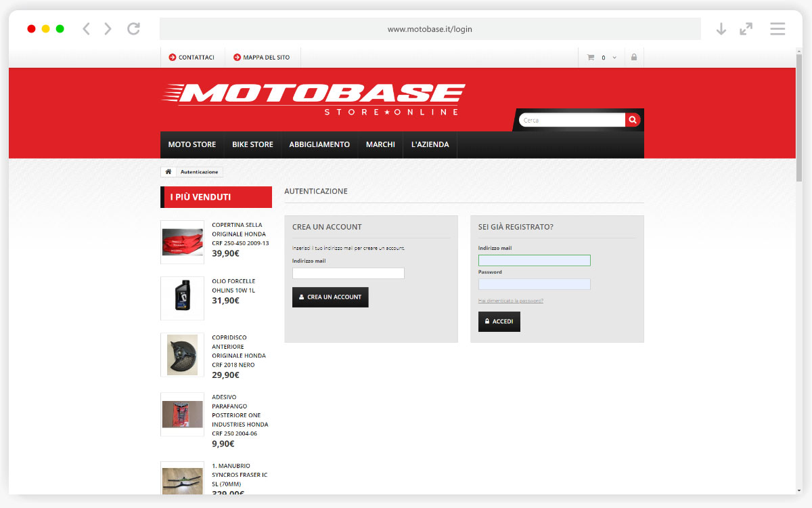Screen dimensions: 812x508
Task: Click the home icon in breadcrumb
Action: [168, 172]
